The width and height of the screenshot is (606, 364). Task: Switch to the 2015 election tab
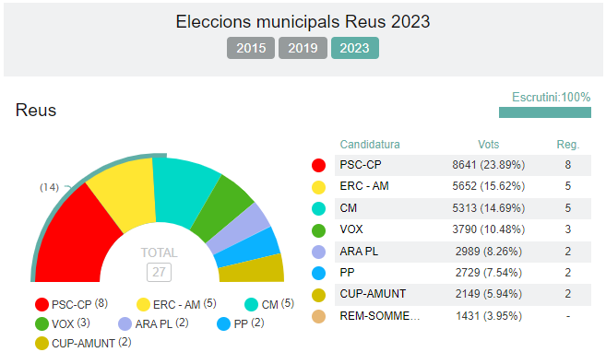pyautogui.click(x=251, y=48)
